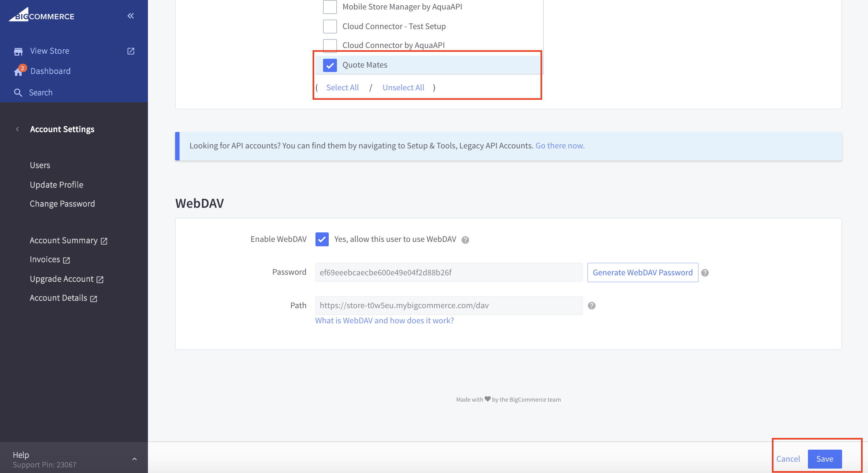The height and width of the screenshot is (473, 868).
Task: Click the BigCommerce logo
Action: point(41,15)
